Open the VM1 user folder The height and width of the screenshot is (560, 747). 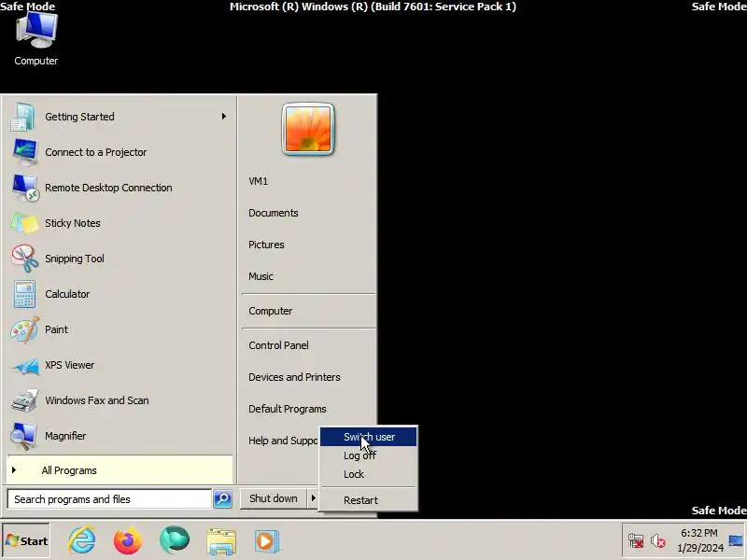pos(259,181)
